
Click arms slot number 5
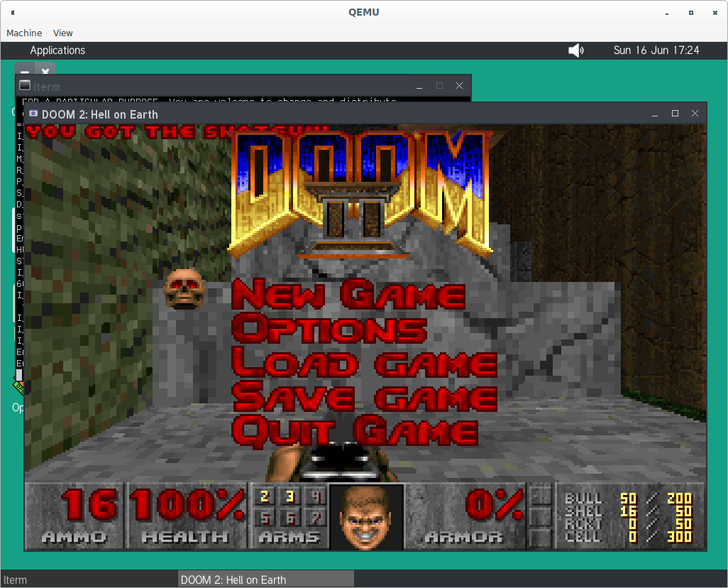[x=265, y=518]
